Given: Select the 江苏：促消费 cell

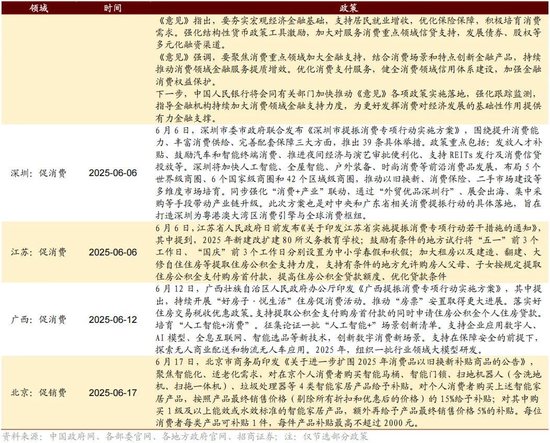Looking at the screenshot, I should pos(39,252).
